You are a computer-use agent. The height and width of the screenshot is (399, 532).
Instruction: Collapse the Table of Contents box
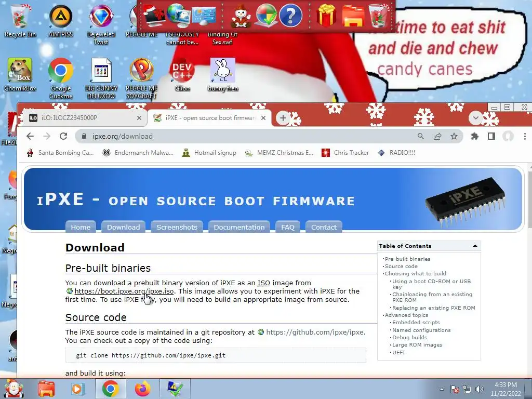pyautogui.click(x=475, y=246)
